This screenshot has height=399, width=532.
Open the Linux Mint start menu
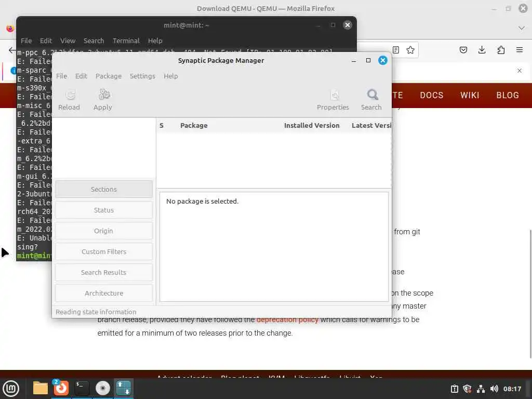11,389
